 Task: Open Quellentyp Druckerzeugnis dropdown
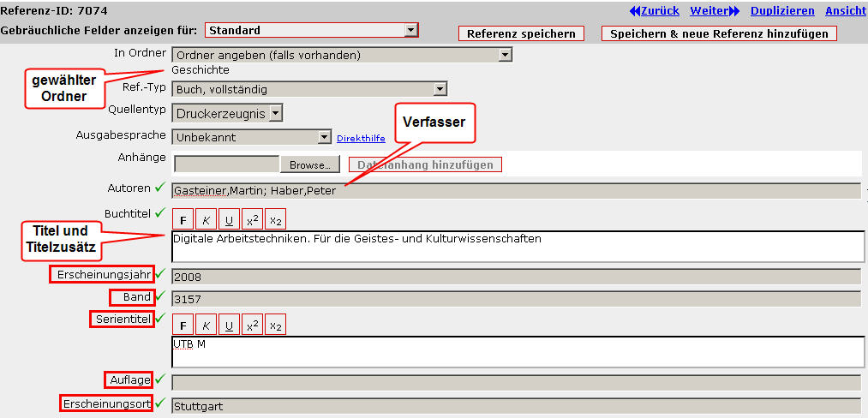pyautogui.click(x=274, y=112)
